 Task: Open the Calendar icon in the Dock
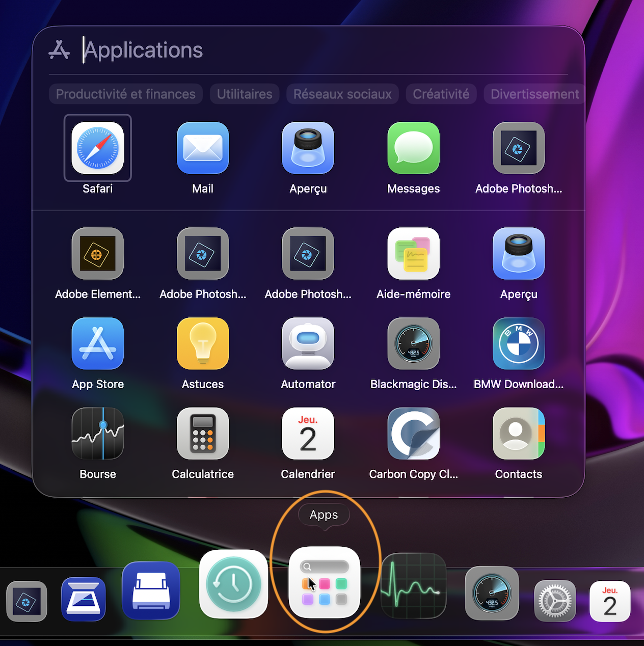click(x=610, y=601)
